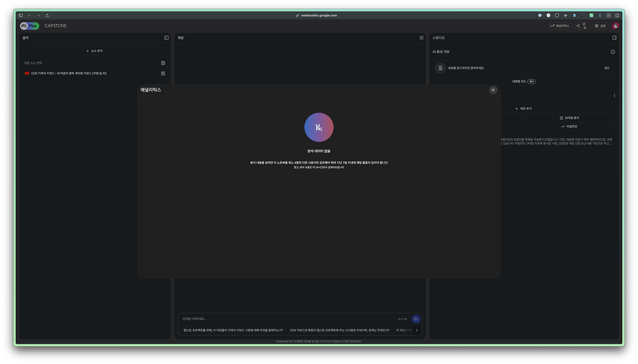Click the 공유 share button
This screenshot has width=638, height=364.
pyautogui.click(x=581, y=26)
